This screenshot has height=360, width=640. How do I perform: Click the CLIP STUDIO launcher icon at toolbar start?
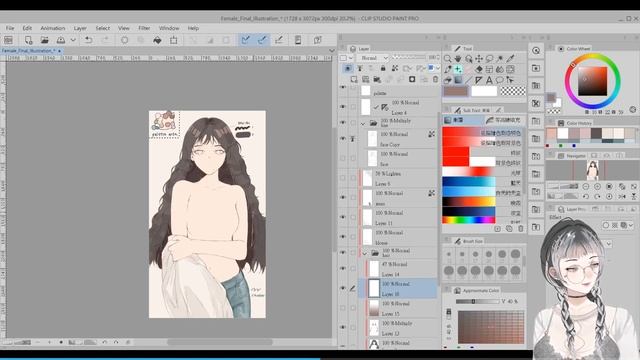8,40
